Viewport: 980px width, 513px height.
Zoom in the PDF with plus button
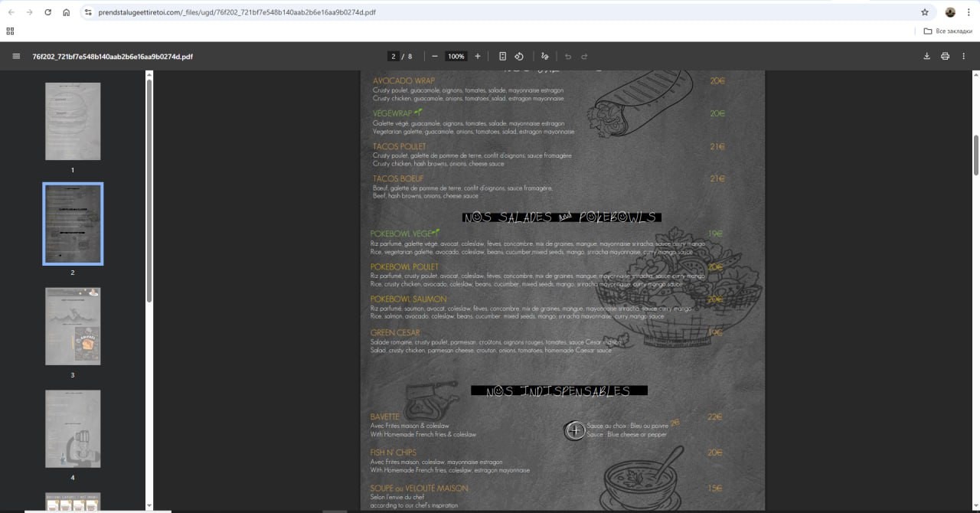coord(478,56)
